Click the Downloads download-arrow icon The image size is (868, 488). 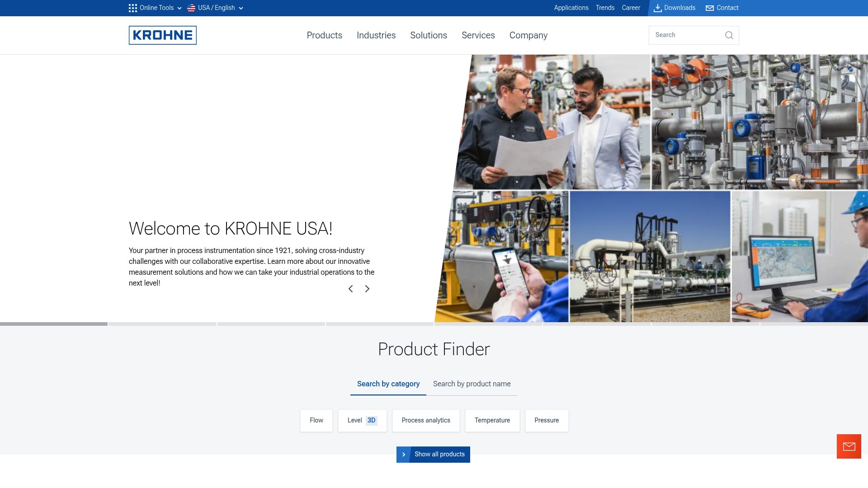(x=658, y=8)
